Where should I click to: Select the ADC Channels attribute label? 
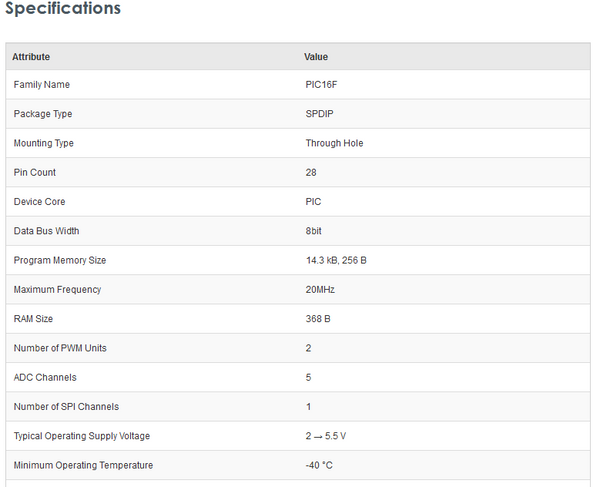(45, 377)
